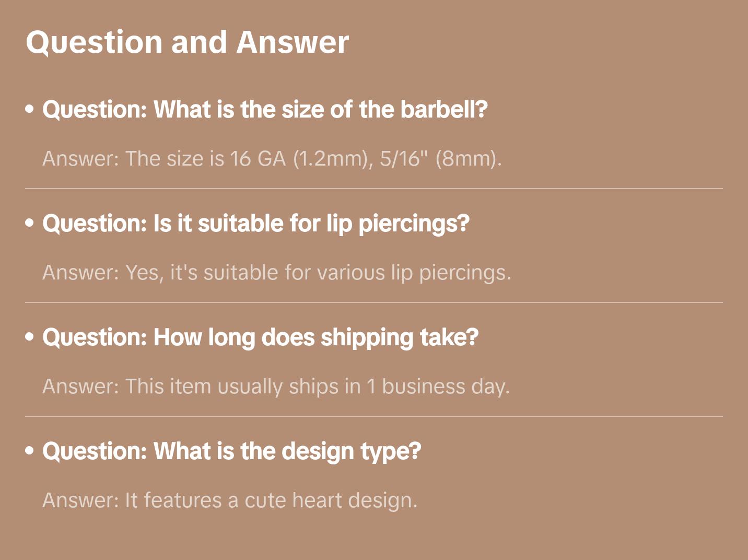Click the lip piercings suitability question
748x560 pixels.
(x=256, y=224)
